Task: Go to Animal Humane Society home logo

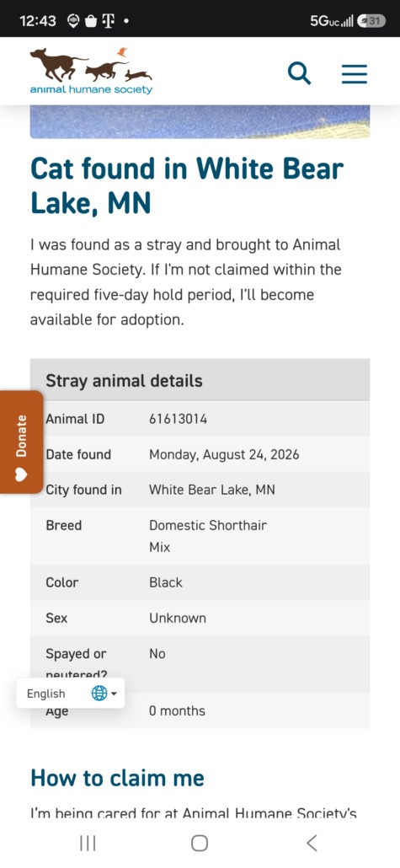Action: 91,71
